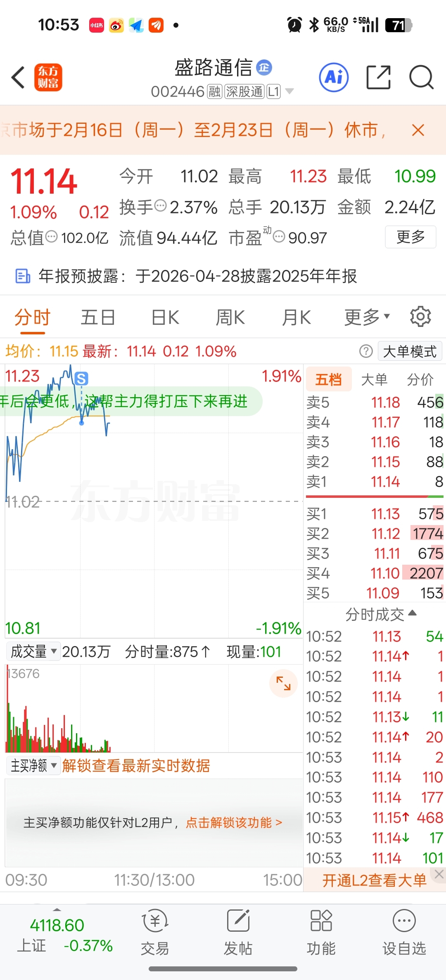The image size is (446, 980).
Task: Tap the 更多 quote details button
Action: tap(410, 237)
